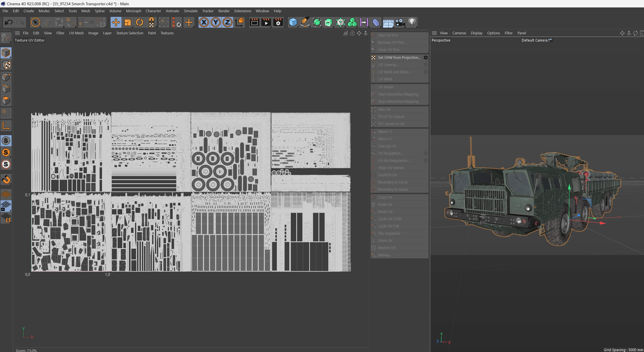Viewport: 644px width, 352px height.
Task: Add a Cube primitive object
Action: coord(293,23)
